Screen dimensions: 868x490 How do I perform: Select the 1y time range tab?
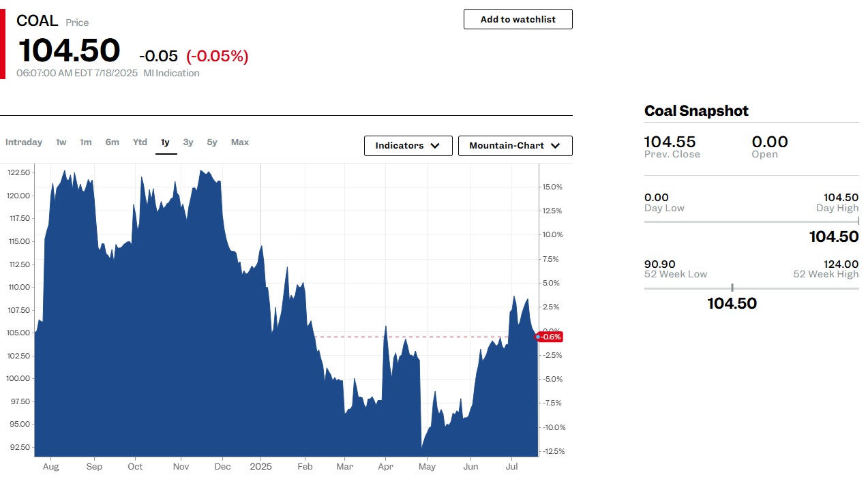(166, 142)
